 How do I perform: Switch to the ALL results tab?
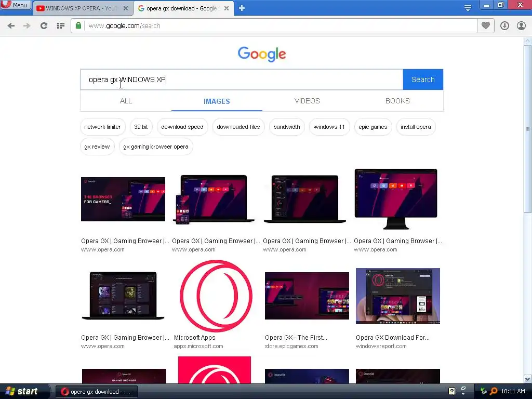pos(126,101)
